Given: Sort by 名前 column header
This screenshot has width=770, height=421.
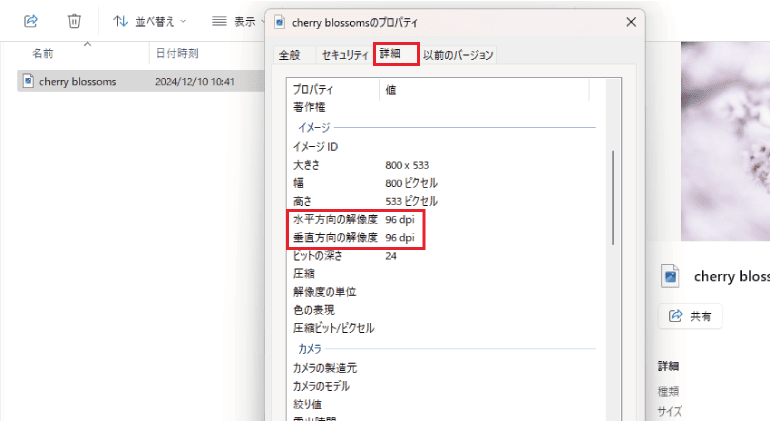Looking at the screenshot, I should [x=43, y=54].
